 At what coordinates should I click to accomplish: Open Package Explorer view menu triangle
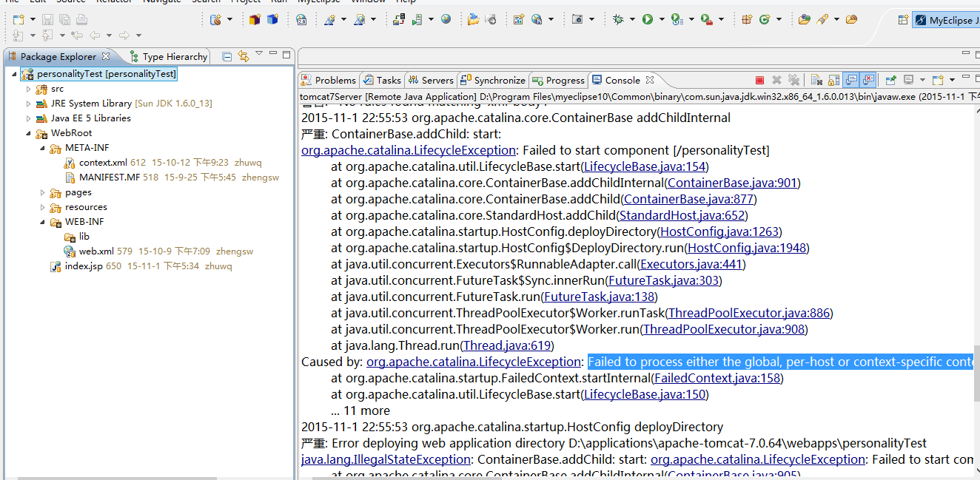(x=259, y=53)
